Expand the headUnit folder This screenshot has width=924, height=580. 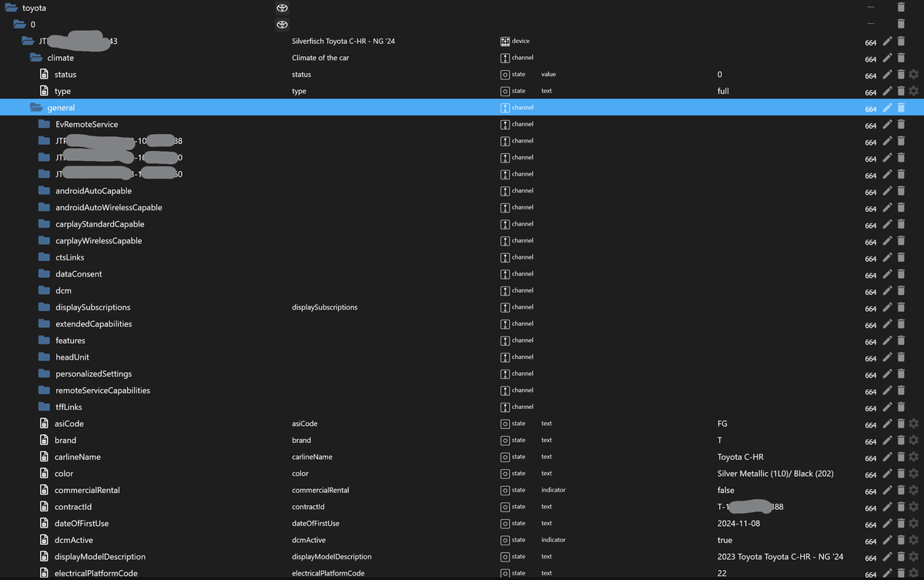tap(44, 357)
